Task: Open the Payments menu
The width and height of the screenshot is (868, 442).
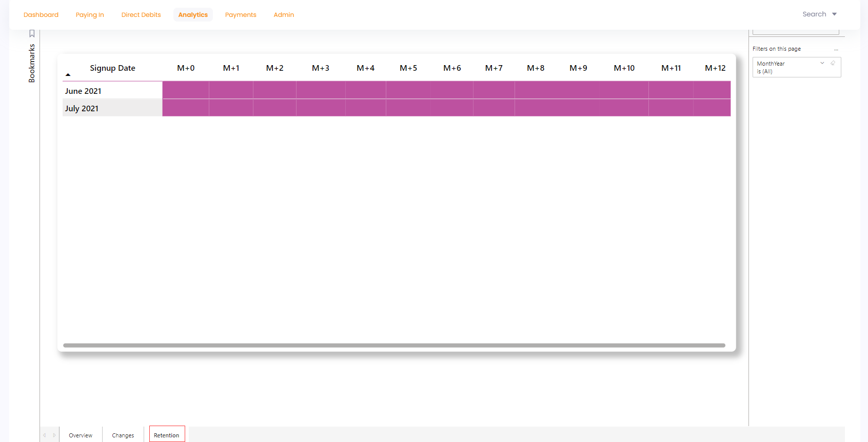Action: [x=241, y=15]
